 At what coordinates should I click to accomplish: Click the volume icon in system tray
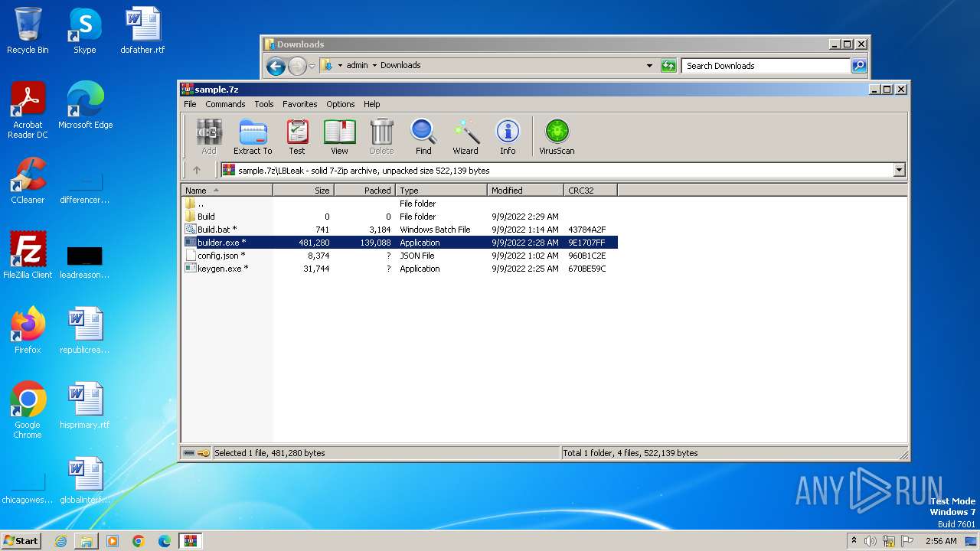coord(871,541)
